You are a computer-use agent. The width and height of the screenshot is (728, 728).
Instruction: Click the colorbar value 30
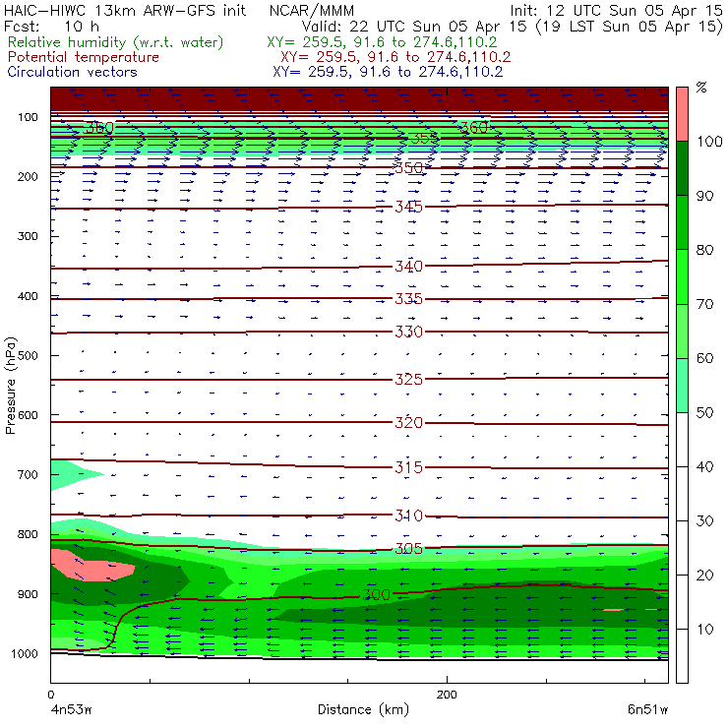point(704,520)
